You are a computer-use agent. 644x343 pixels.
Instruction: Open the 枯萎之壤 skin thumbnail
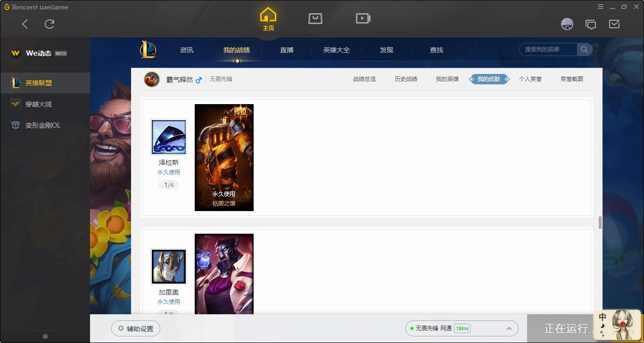224,157
